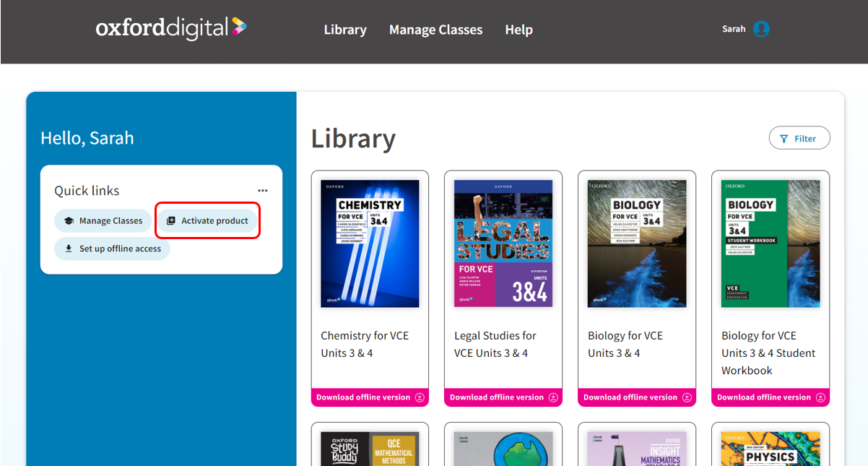Open the Legal Studies for VCE cover
The width and height of the screenshot is (868, 466).
[x=503, y=243]
